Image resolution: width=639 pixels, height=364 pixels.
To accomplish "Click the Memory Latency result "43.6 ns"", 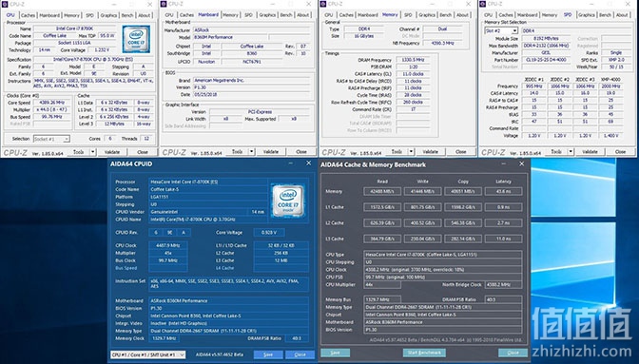I will coord(503,191).
